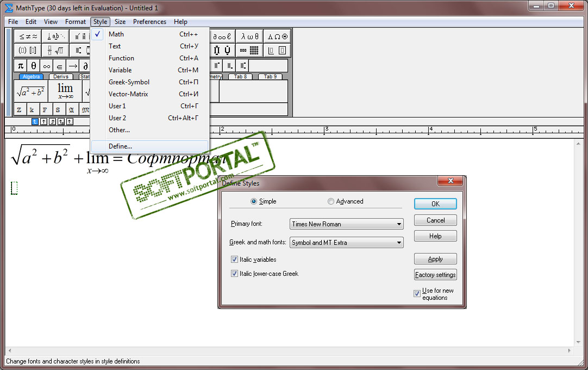This screenshot has height=370, width=588.
Task: Open the Format menu
Action: coord(76,22)
